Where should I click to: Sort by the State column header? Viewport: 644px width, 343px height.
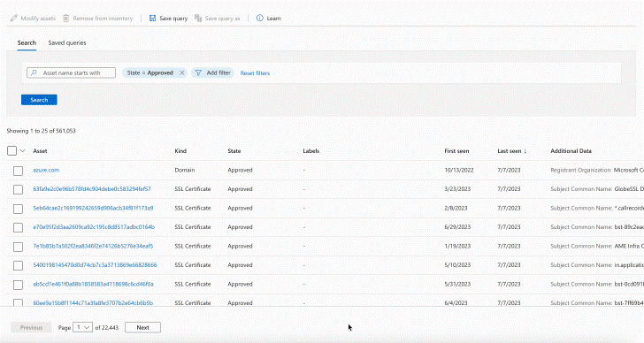pyautogui.click(x=234, y=151)
